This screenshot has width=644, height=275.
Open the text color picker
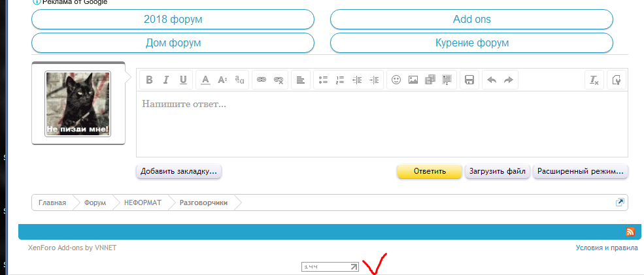(x=205, y=80)
